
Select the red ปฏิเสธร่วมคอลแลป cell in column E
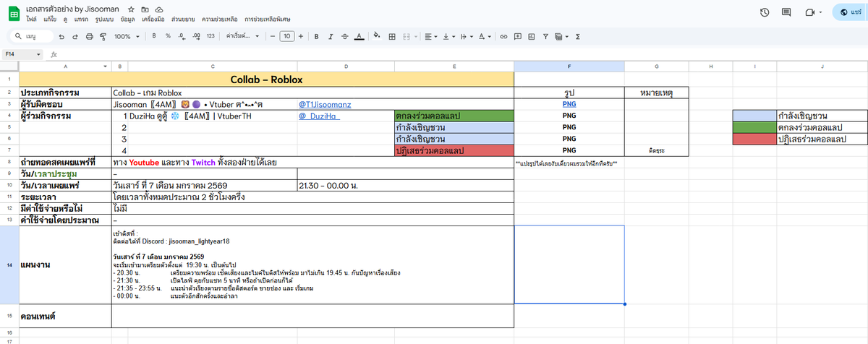click(x=454, y=150)
